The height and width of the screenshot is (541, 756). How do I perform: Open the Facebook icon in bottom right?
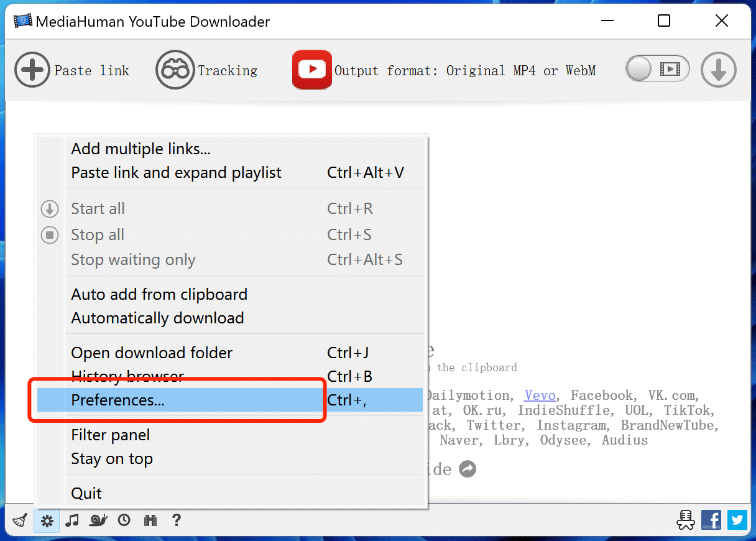click(711, 520)
